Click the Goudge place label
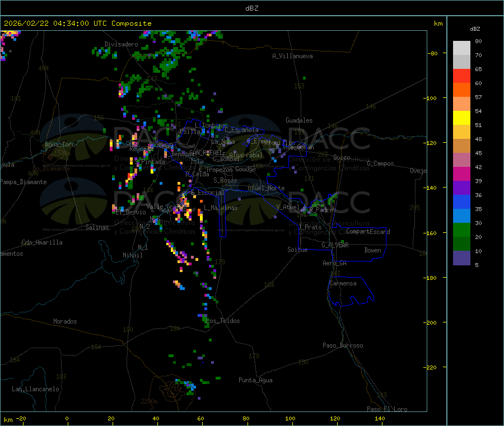 tap(246, 169)
